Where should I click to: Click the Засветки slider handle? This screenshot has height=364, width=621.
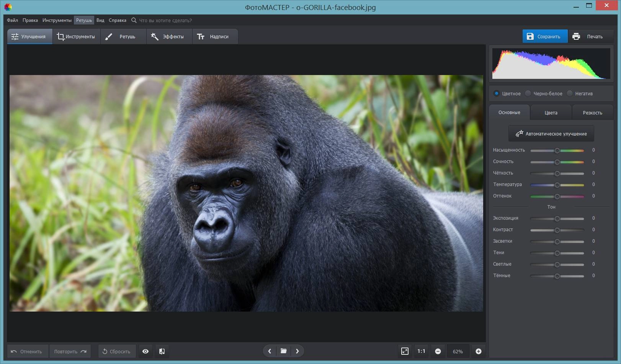coord(557,242)
